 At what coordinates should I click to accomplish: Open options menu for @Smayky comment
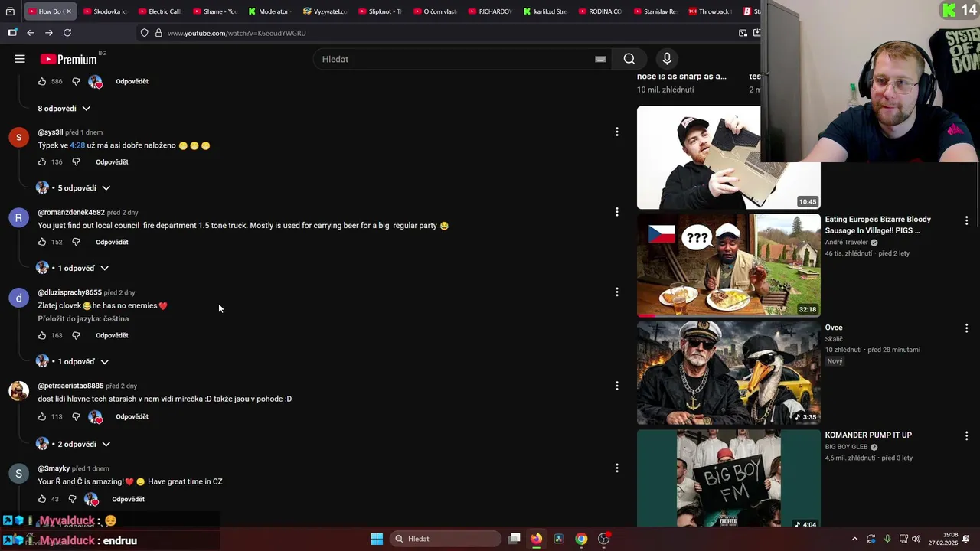coord(617,468)
